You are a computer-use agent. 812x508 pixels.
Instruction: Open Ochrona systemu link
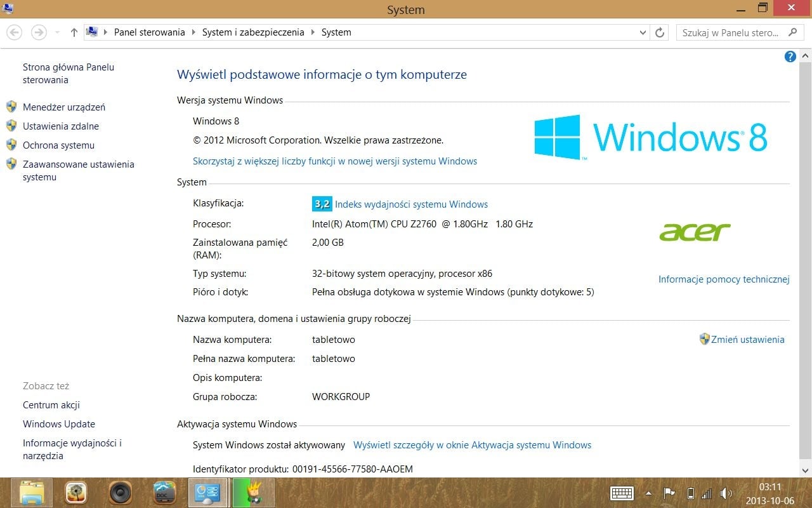pos(58,145)
